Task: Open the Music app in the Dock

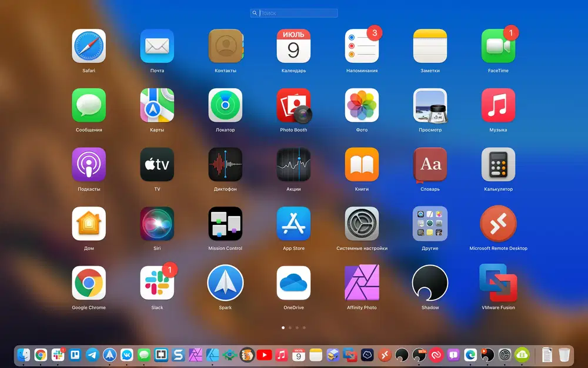Action: coord(282,355)
